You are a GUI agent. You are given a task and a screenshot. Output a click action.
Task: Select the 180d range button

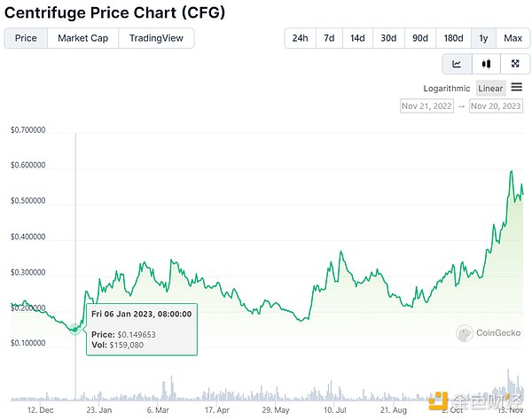click(x=453, y=38)
